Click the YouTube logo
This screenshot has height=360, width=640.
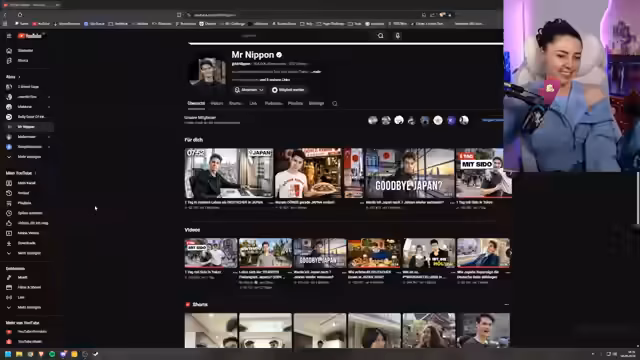30,36
